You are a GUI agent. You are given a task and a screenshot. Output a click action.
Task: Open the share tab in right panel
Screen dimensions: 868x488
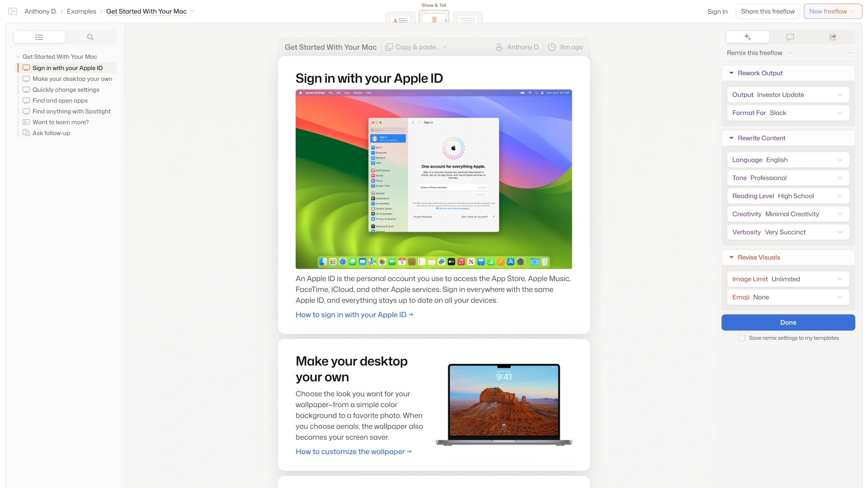point(833,37)
